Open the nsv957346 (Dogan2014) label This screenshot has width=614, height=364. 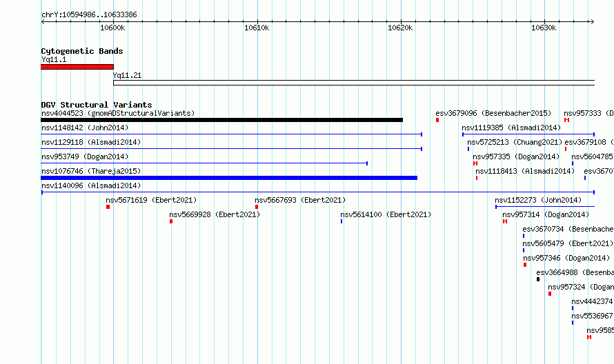coord(566,258)
